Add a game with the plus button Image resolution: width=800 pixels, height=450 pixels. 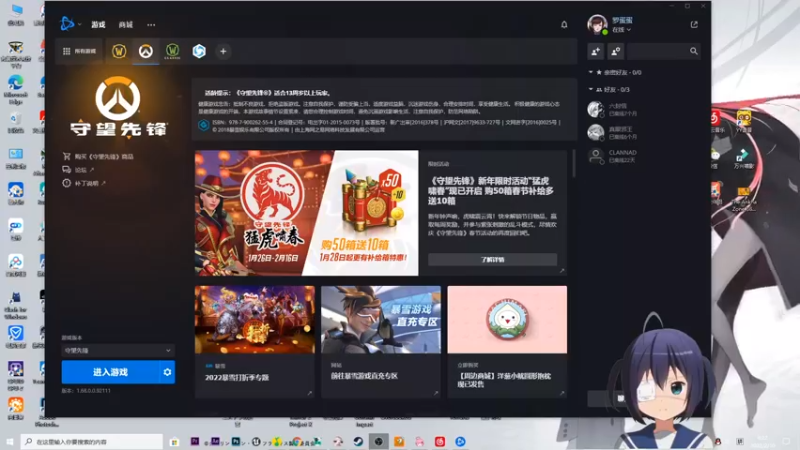click(x=223, y=51)
